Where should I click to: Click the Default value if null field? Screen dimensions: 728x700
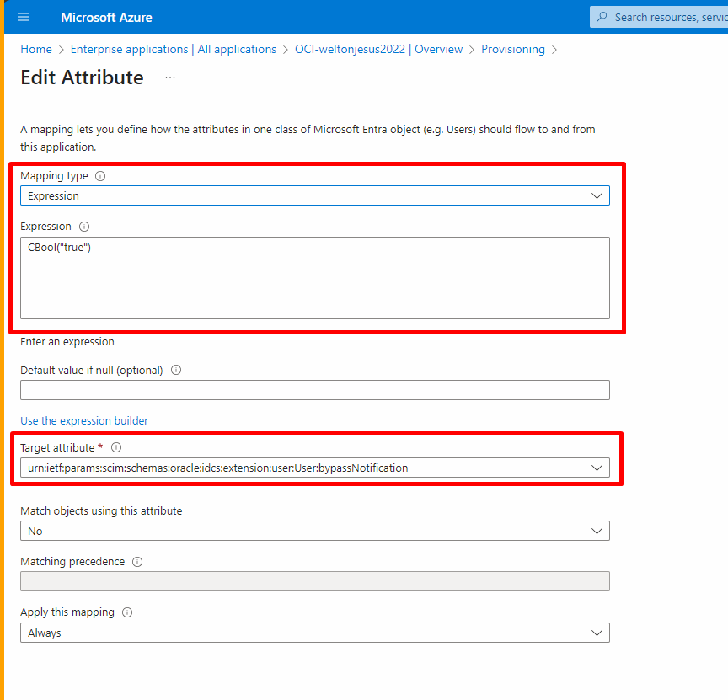[315, 390]
